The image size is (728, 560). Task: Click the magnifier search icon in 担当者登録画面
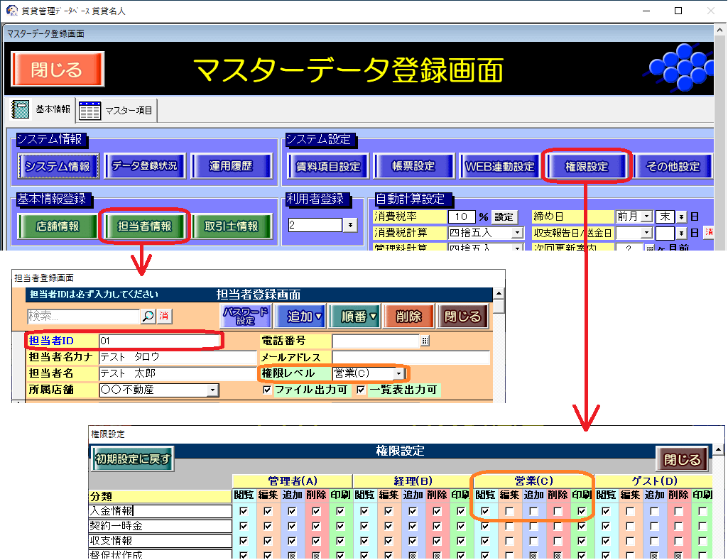pos(148,317)
